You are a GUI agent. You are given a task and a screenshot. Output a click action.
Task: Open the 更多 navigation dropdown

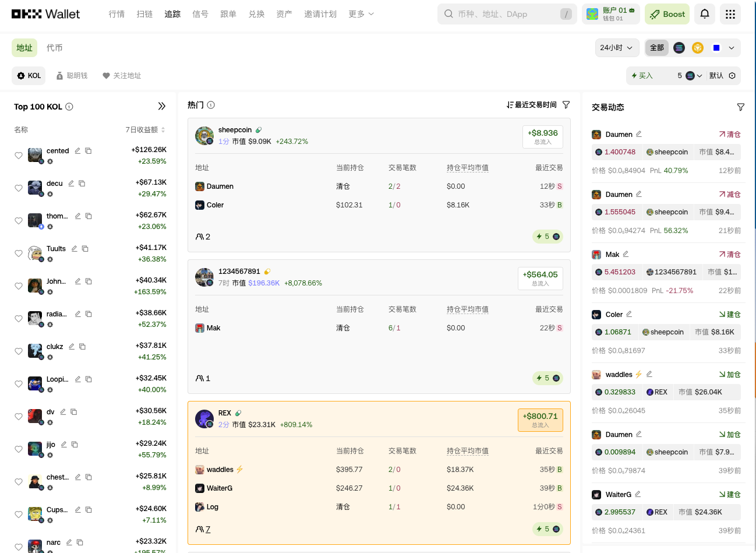click(x=361, y=14)
